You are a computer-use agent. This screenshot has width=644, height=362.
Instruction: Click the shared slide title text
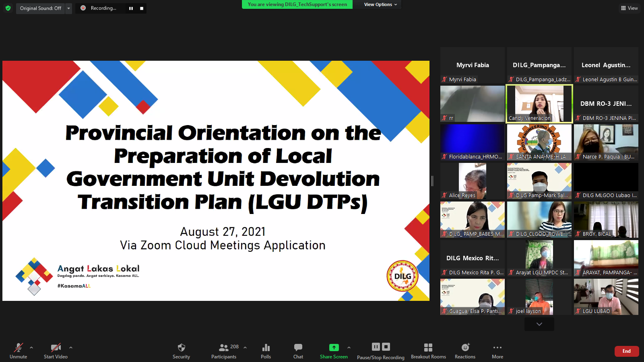(x=223, y=167)
